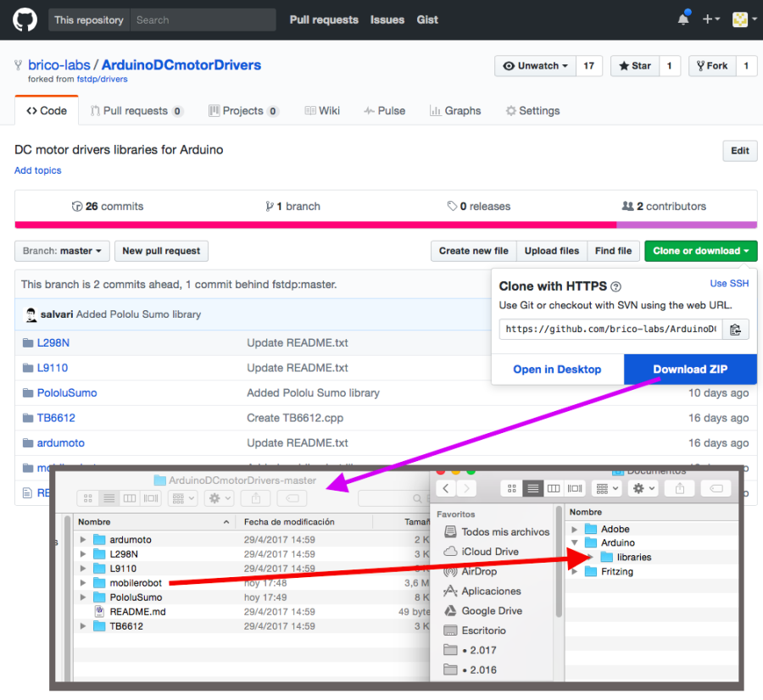Fork the repository using the Fork button

(710, 66)
